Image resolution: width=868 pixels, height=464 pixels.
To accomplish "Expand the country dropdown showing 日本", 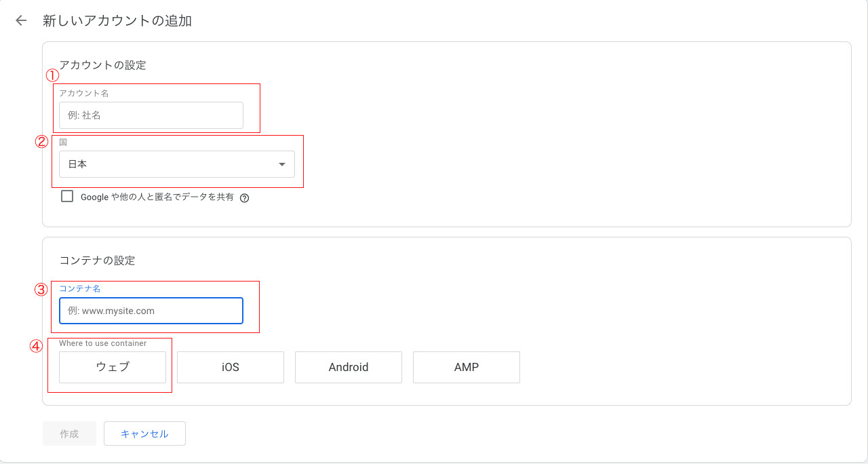I will [x=176, y=164].
